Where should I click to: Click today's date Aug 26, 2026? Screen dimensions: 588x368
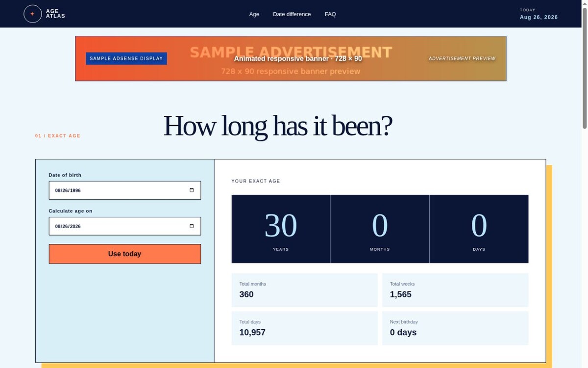coord(539,17)
